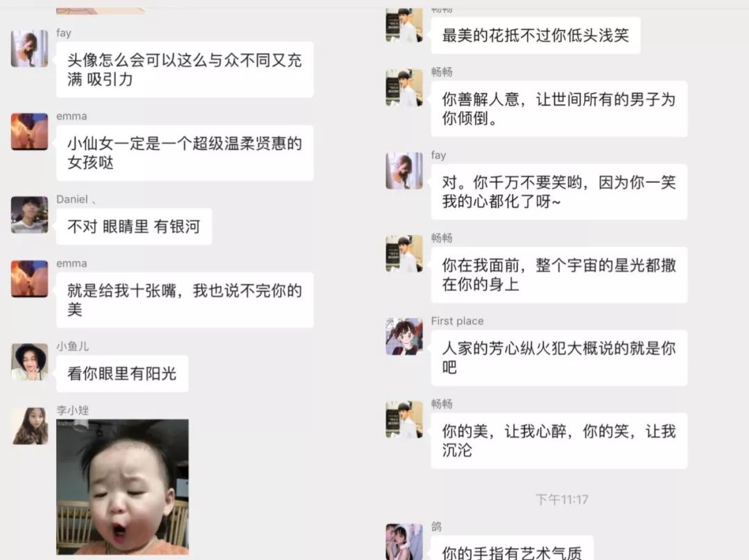Tap 小鱼儿's avatar with black hat
The width and height of the screenshot is (749, 560).
click(30, 361)
